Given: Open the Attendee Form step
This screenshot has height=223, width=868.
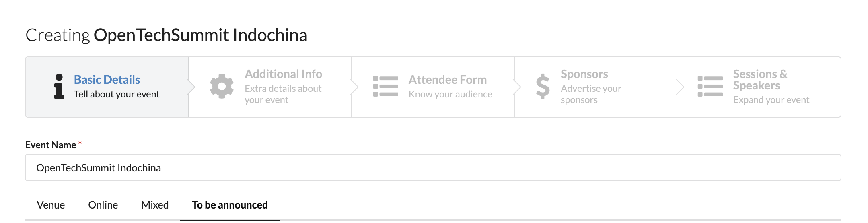Looking at the screenshot, I should [433, 87].
